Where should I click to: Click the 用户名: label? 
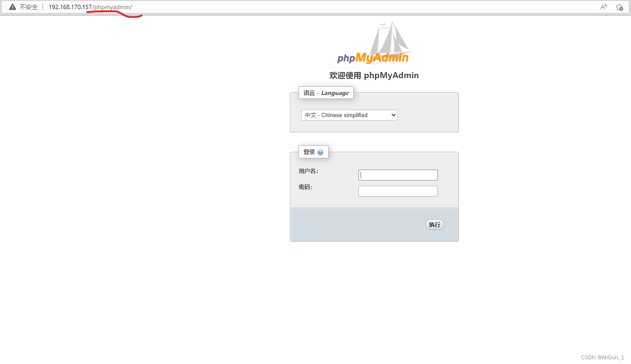tap(309, 171)
